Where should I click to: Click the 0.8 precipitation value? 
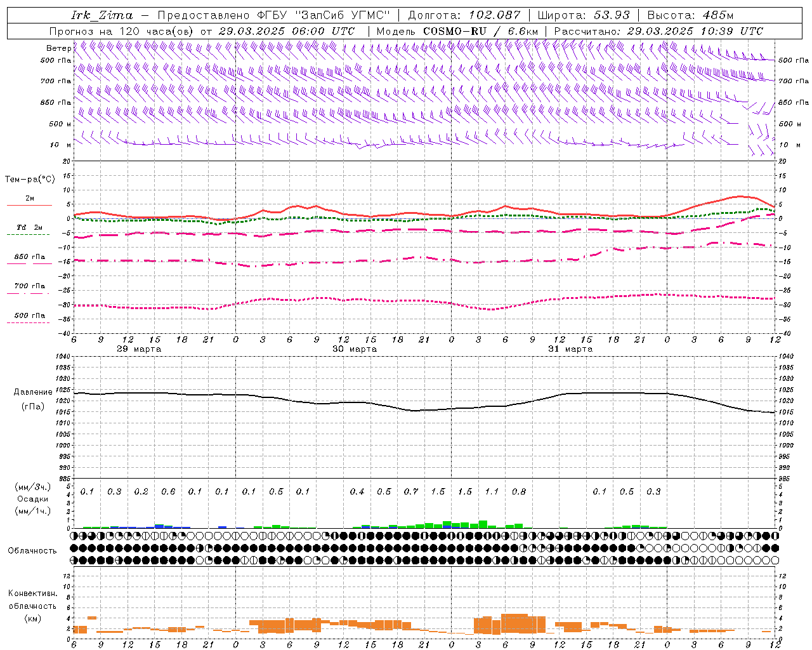[x=519, y=492]
